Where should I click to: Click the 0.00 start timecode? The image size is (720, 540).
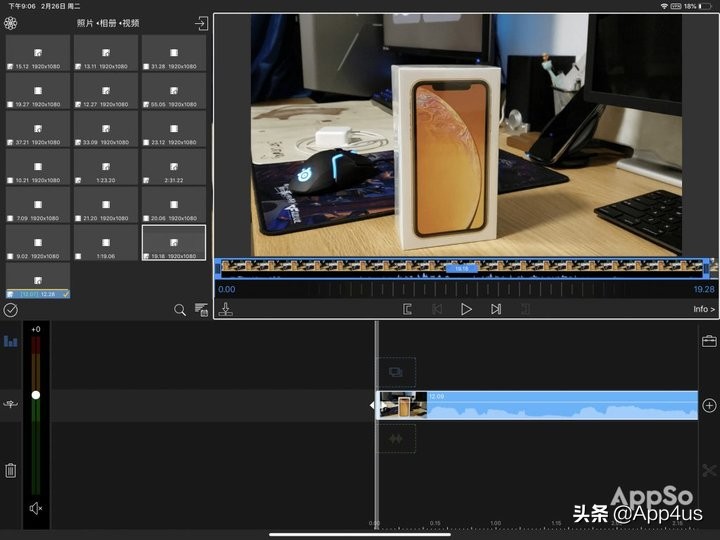226,290
